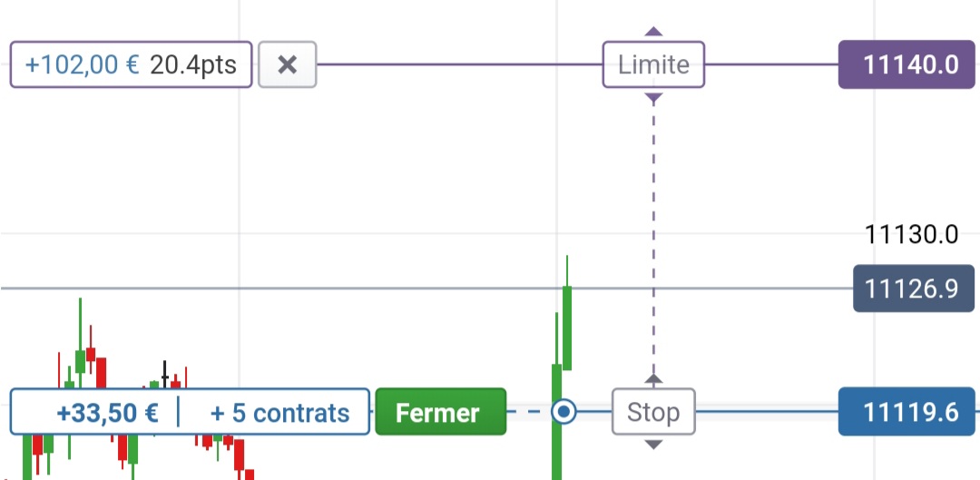This screenshot has width=980, height=480.
Task: Click the up arrow above Stop
Action: (653, 378)
